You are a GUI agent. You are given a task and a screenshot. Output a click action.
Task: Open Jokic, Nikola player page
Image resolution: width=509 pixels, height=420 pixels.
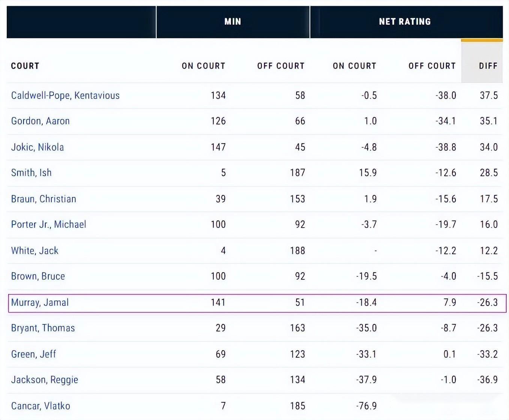pyautogui.click(x=37, y=147)
